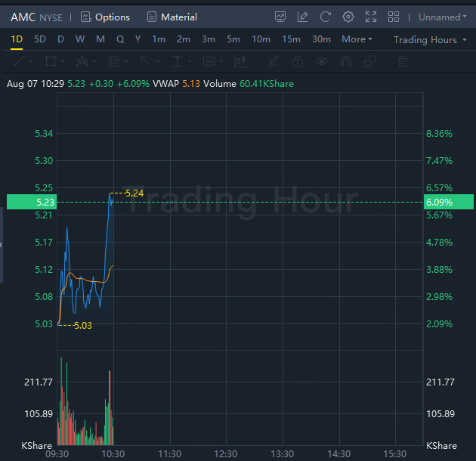476x461 pixels.
Task: Open the Options button
Action: pyautogui.click(x=105, y=17)
